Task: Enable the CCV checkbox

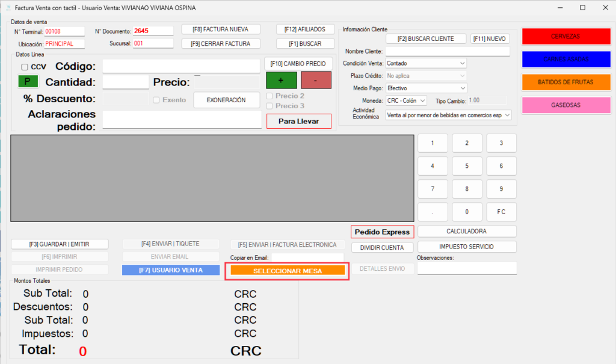Action: coord(25,67)
